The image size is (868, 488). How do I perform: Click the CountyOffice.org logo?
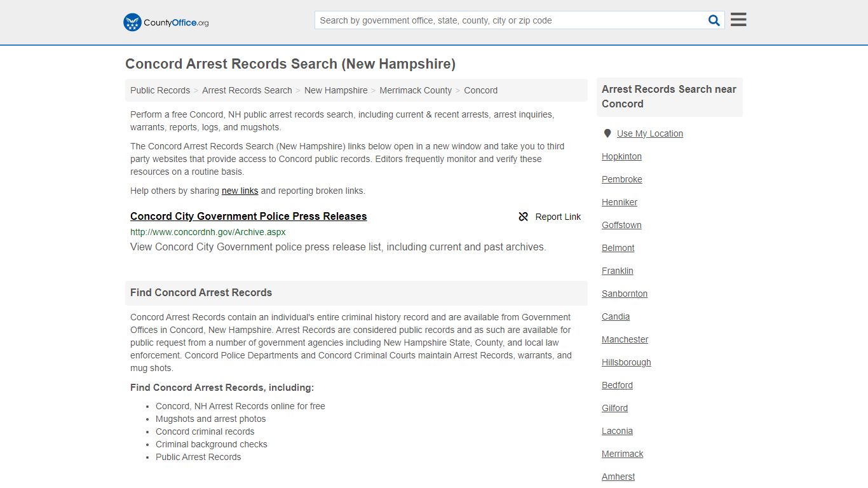166,22
